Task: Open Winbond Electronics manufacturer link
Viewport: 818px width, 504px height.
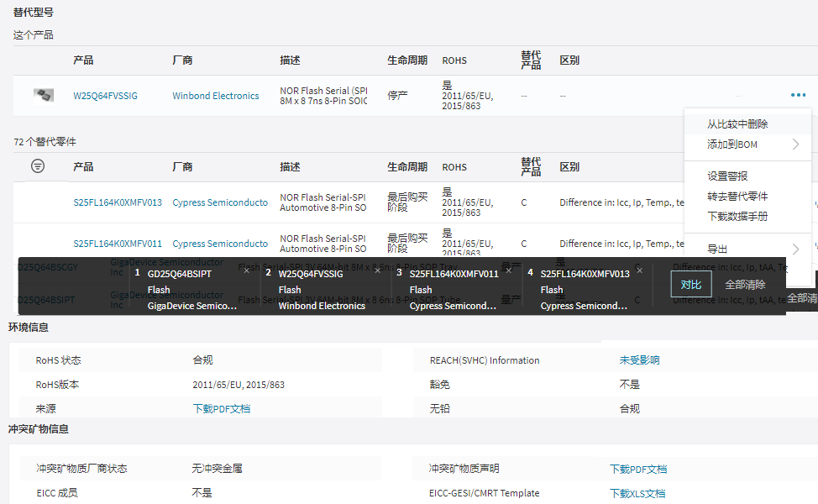Action: coord(216,96)
